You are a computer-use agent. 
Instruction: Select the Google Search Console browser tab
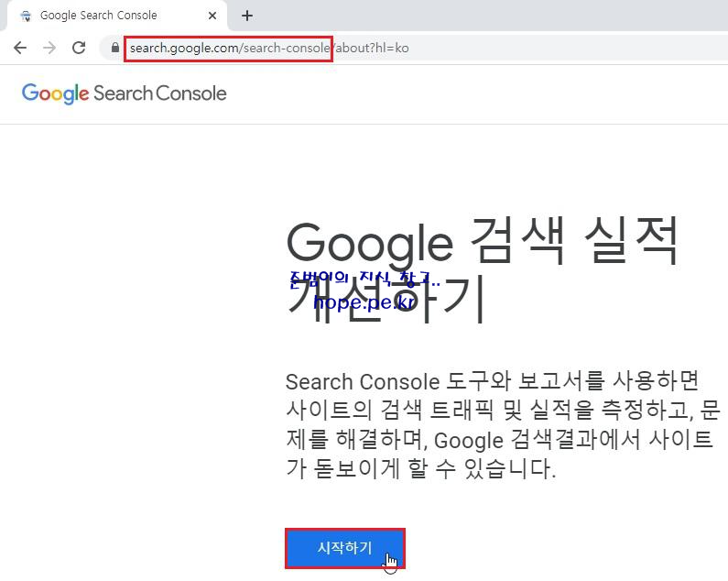pyautogui.click(x=116, y=16)
